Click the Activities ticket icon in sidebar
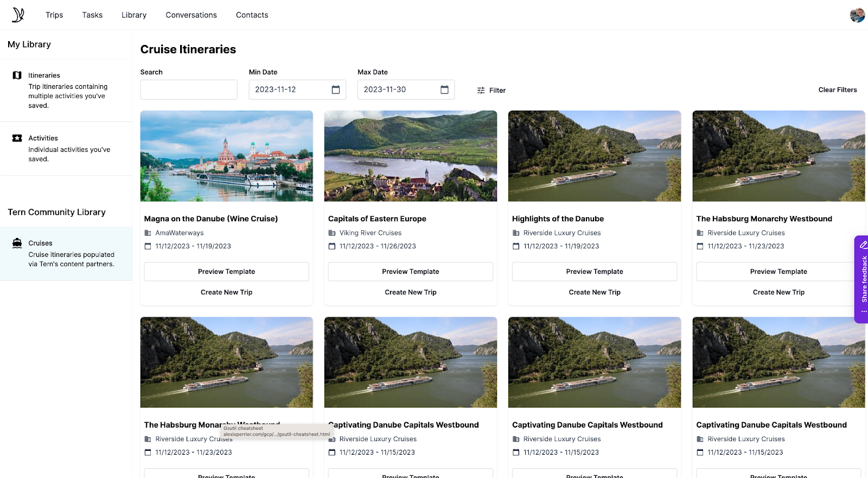This screenshot has width=868, height=478. pyautogui.click(x=17, y=138)
